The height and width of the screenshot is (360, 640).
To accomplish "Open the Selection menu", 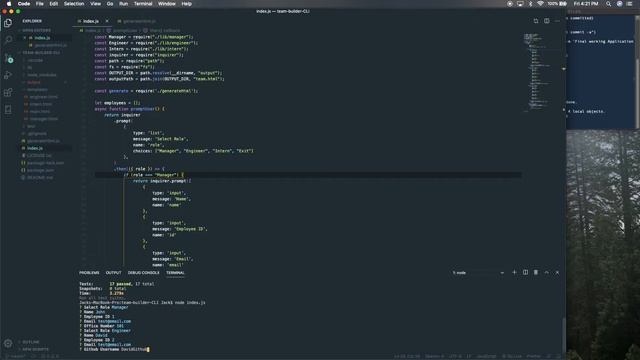I will coord(74,4).
